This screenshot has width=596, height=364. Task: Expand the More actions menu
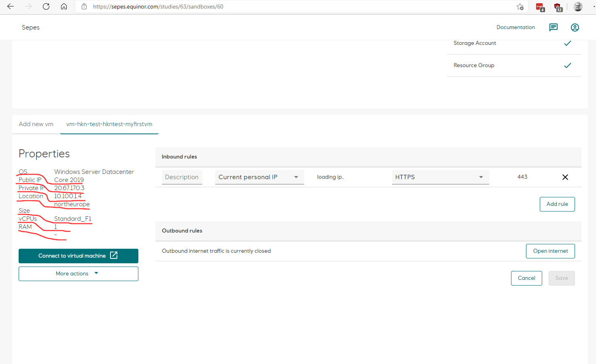point(78,273)
